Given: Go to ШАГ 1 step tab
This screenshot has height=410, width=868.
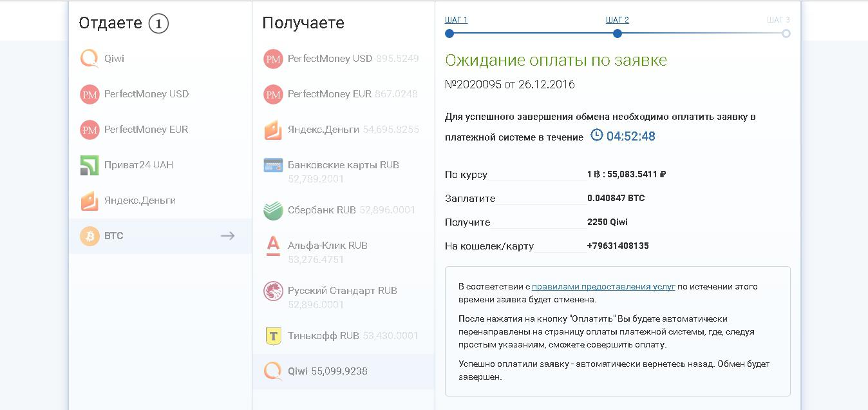Looking at the screenshot, I should point(456,20).
